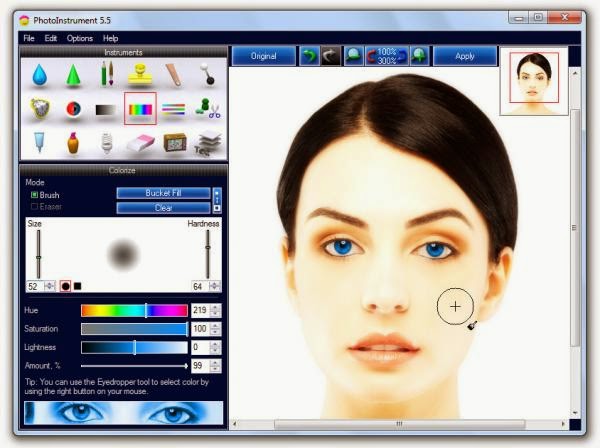The height and width of the screenshot is (448, 600).
Task: Click the Hardness spinner arrows
Action: tap(215, 286)
